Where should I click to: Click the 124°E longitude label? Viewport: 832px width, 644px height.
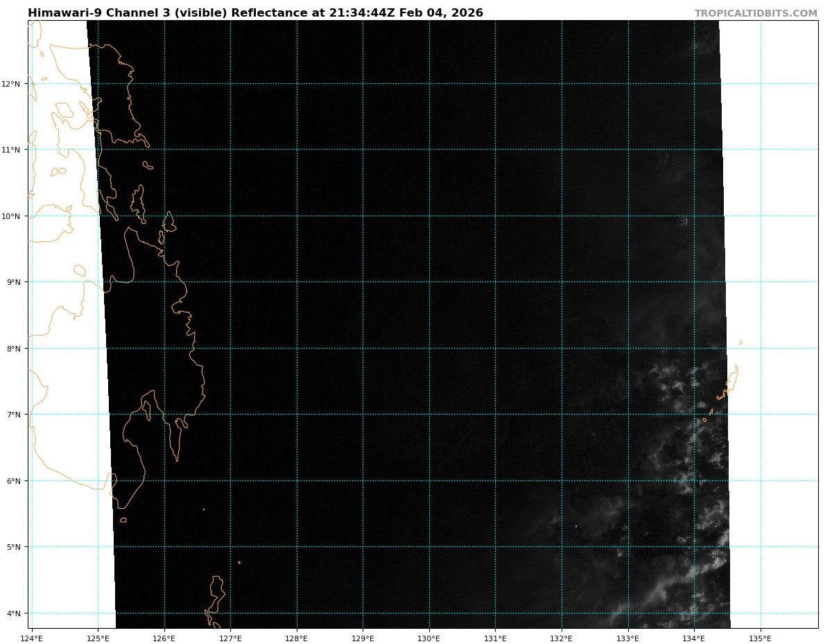pyautogui.click(x=32, y=638)
